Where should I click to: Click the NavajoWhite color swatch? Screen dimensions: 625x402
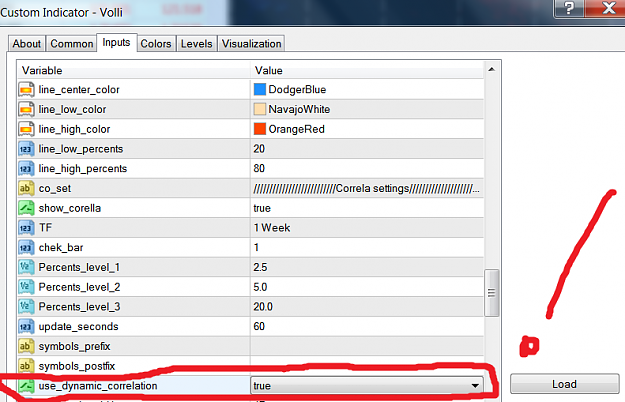[260, 109]
